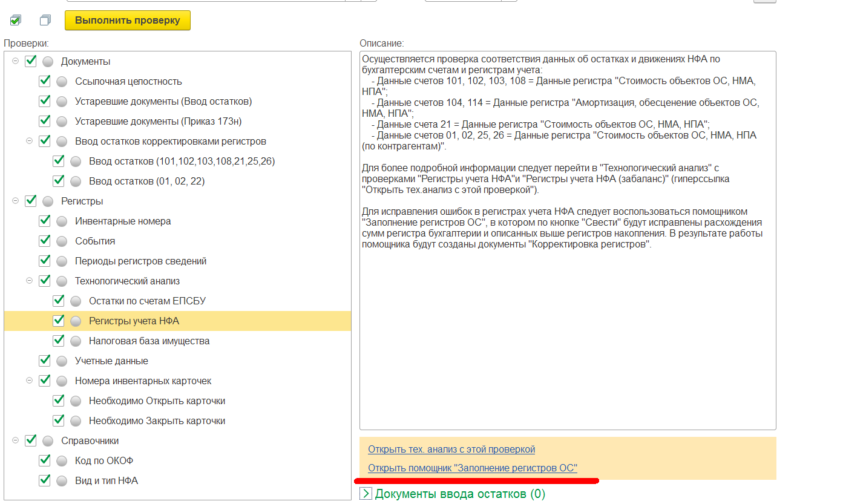Toggle the Налоговая база имущества checkbox
The width and height of the screenshot is (843, 504).
[x=58, y=341]
